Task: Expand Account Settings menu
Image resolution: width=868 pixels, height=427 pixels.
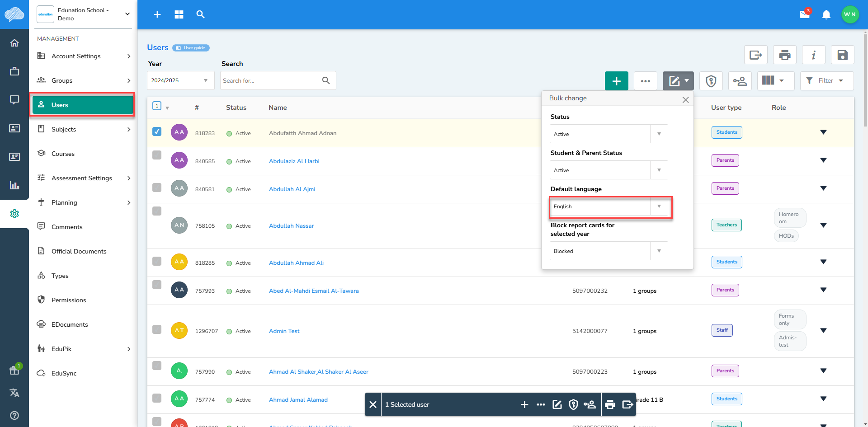Action: point(84,56)
